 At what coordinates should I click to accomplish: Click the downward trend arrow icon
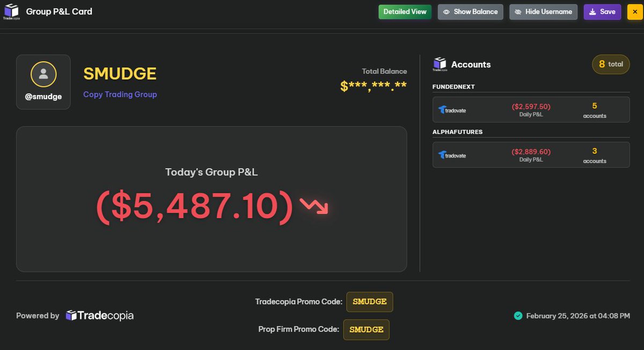pos(314,206)
